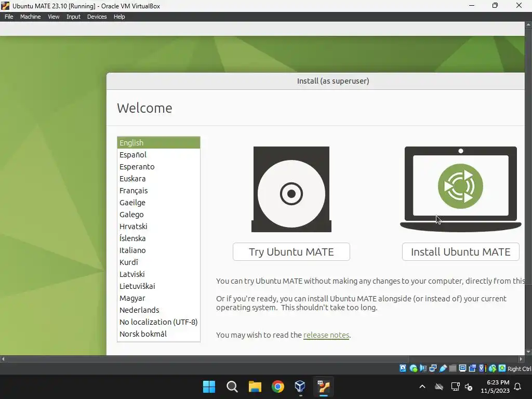Select Kurdî in the language list
This screenshot has height=399, width=532.
pos(158,262)
